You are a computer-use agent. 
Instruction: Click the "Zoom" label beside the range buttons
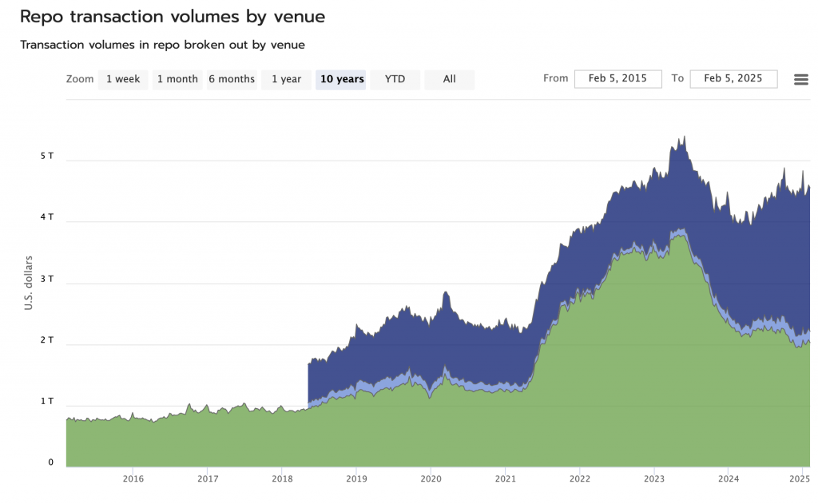click(80, 79)
